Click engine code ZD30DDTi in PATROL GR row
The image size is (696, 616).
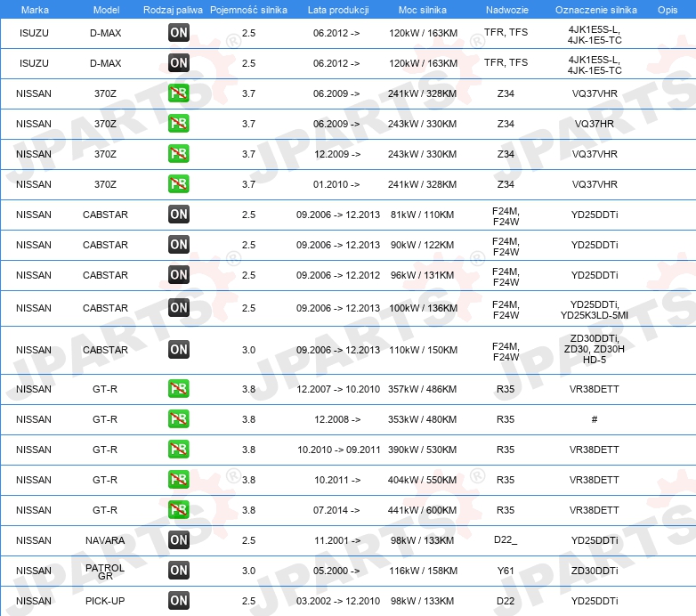pos(595,571)
